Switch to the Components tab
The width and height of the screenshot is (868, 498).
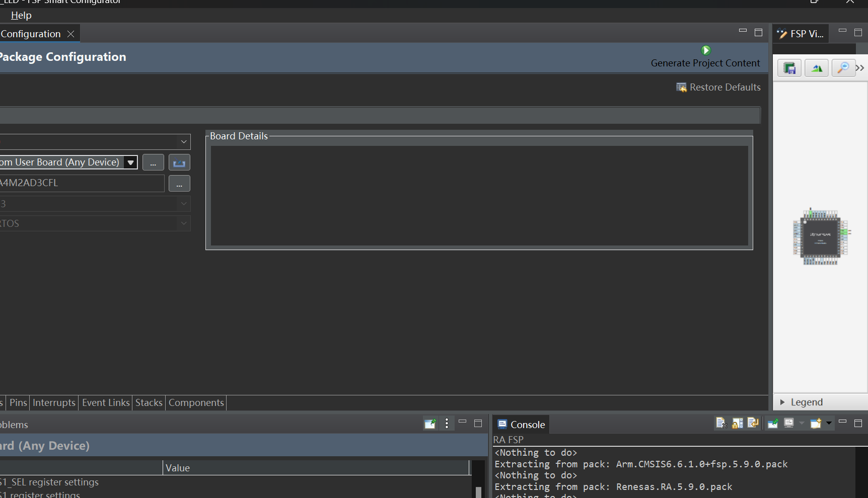coord(196,402)
